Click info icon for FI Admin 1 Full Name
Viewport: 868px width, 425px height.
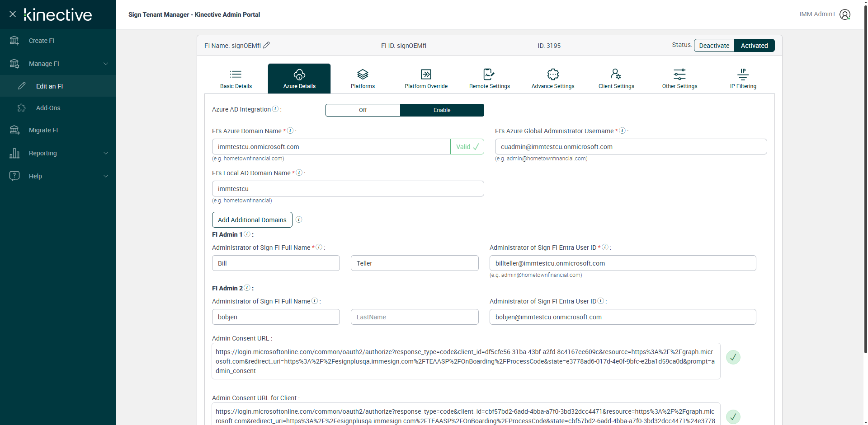[319, 247]
